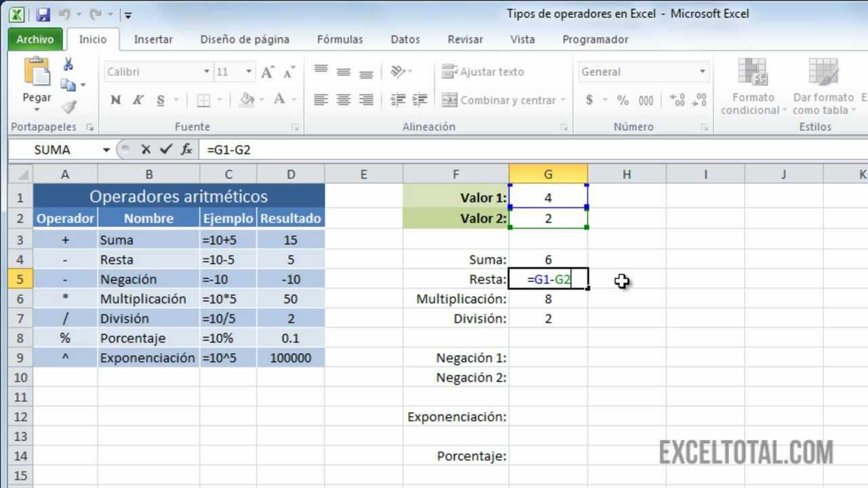Click the increase indent icon
This screenshot has height=488, width=868.
(420, 100)
